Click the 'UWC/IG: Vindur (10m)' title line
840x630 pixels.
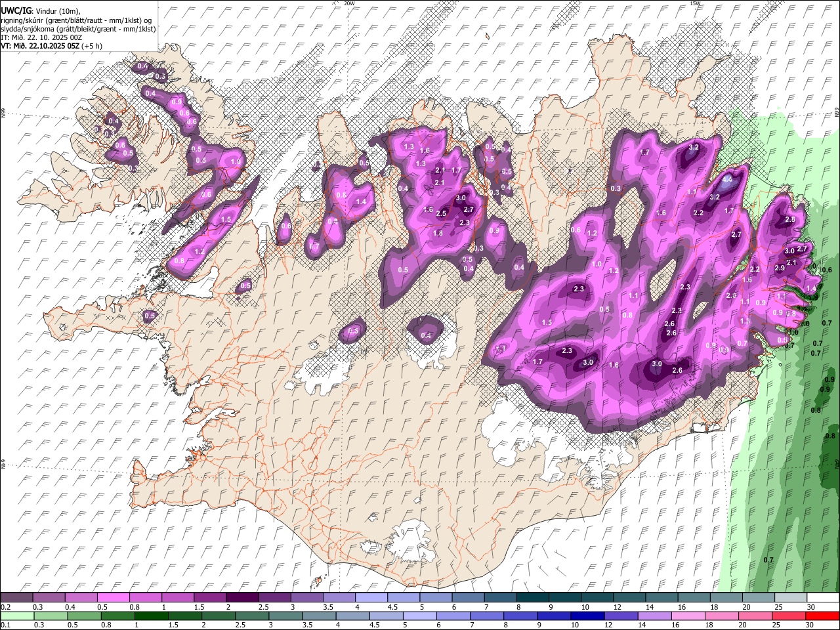click(41, 12)
